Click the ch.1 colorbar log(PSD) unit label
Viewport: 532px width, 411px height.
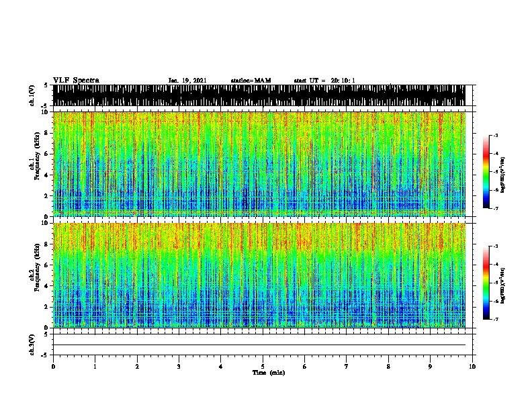coord(503,175)
